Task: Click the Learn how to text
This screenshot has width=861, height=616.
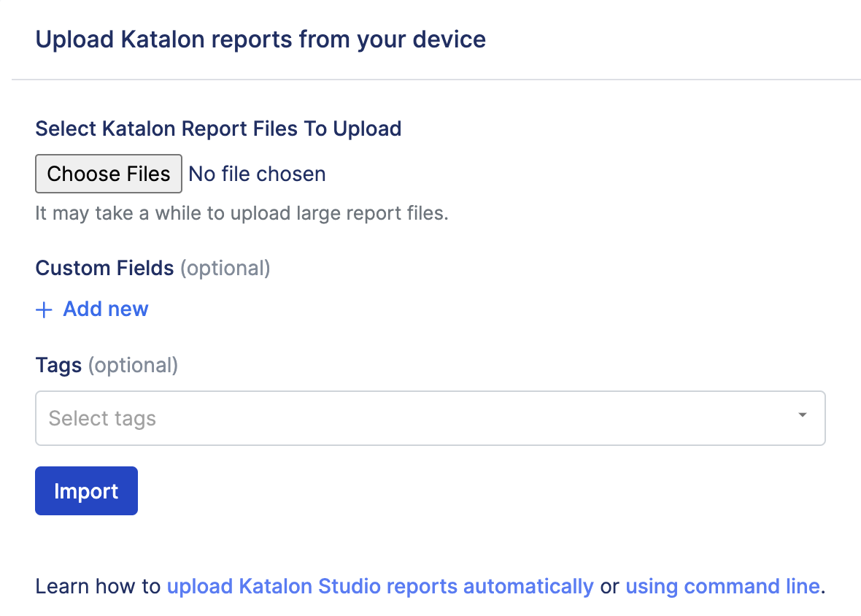Action: click(98, 586)
